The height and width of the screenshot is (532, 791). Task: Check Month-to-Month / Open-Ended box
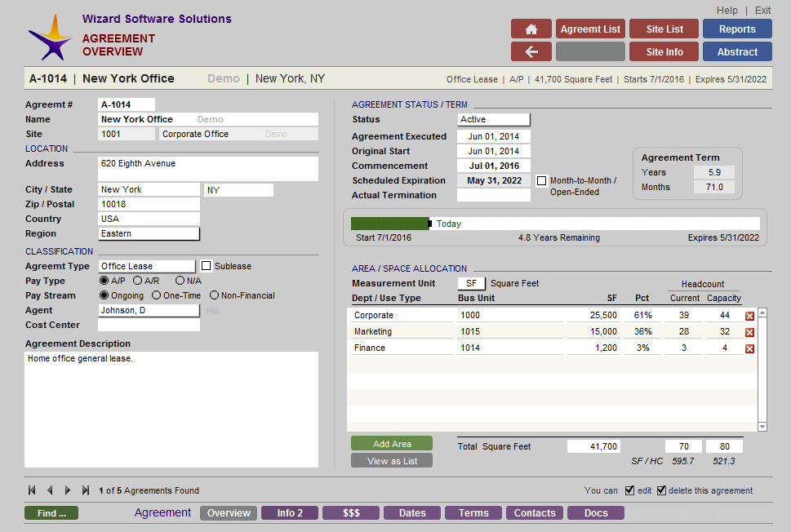(x=541, y=180)
